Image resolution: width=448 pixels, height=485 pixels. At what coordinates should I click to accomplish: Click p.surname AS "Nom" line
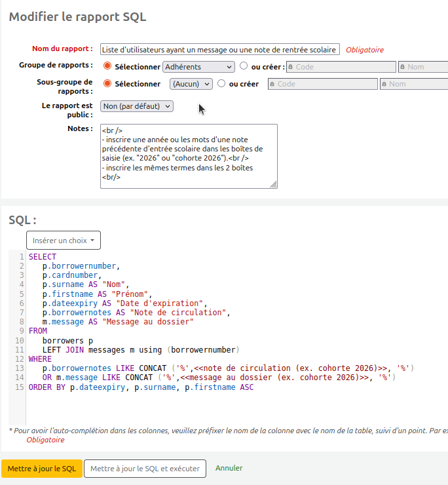click(86, 284)
